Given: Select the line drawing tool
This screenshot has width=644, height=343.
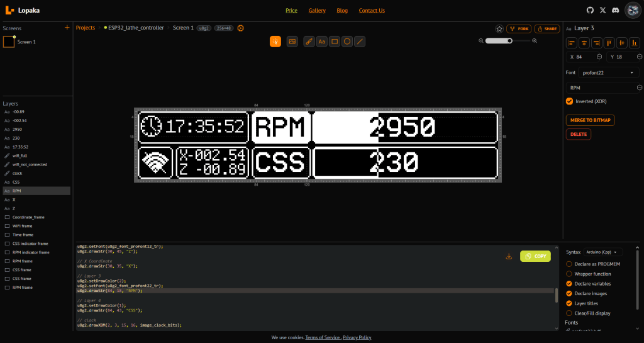Looking at the screenshot, I should tap(360, 42).
